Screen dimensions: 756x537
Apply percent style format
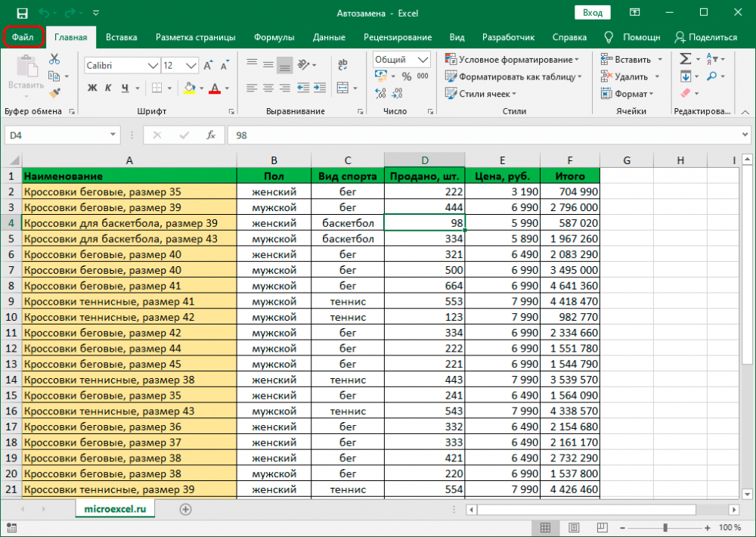[x=407, y=76]
